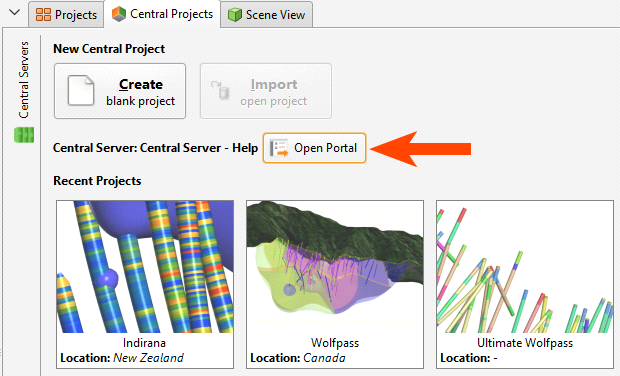Open the Indirana project thumbnail
The image size is (620, 376).
(145, 266)
